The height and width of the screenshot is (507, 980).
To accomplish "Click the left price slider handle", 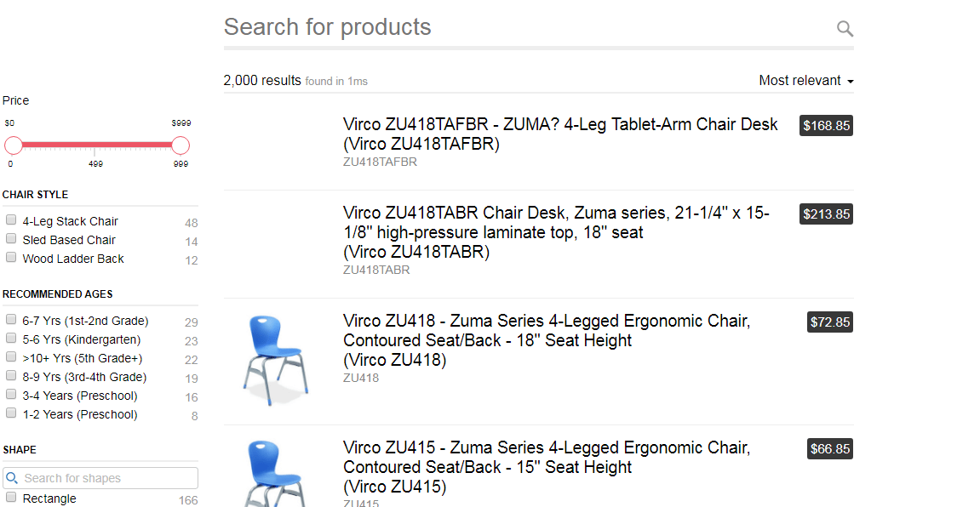I will tap(14, 145).
